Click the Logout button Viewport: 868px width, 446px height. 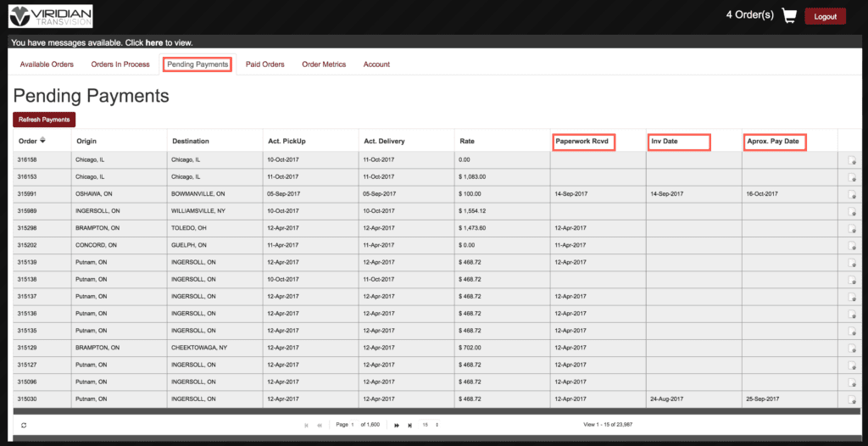[x=825, y=17]
